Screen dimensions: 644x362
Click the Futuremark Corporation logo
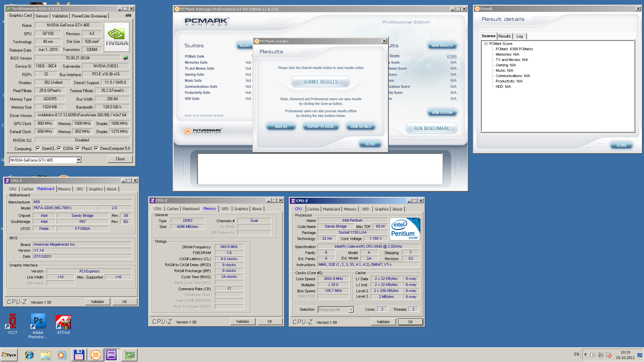203,131
